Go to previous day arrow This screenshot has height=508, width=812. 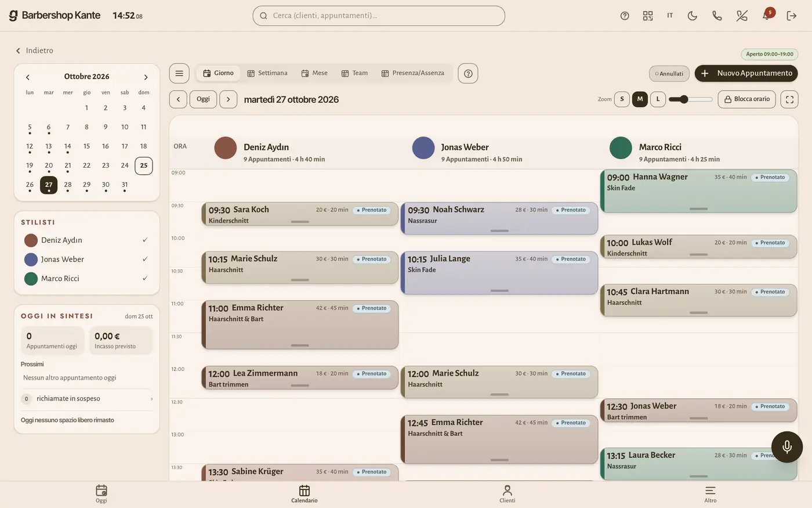pos(178,99)
